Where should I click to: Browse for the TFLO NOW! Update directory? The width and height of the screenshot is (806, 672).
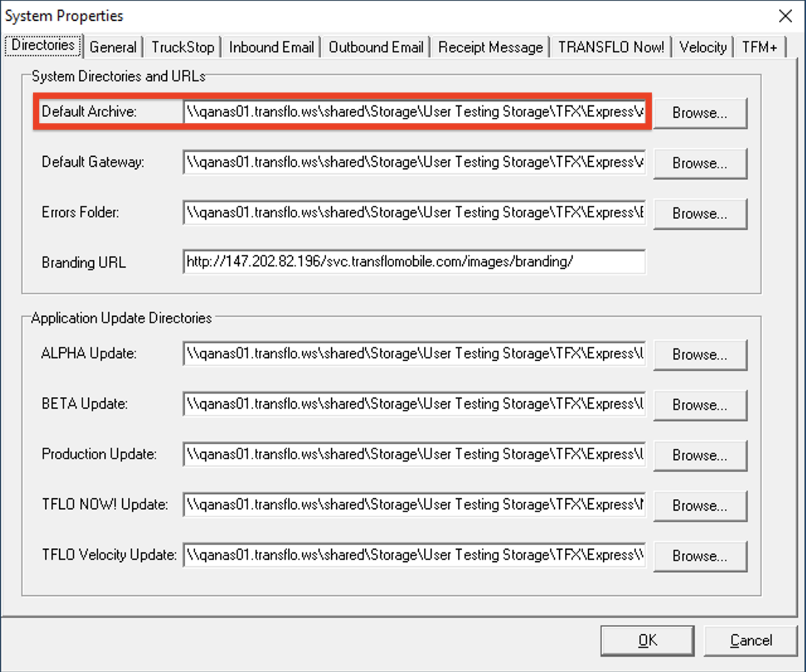pos(700,506)
